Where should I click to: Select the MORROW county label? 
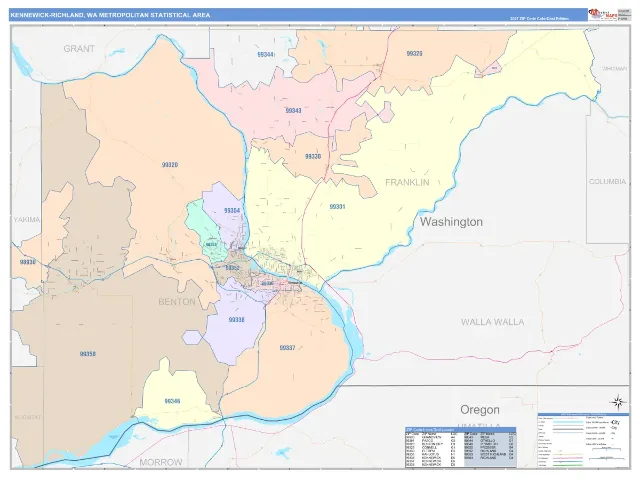[161, 462]
